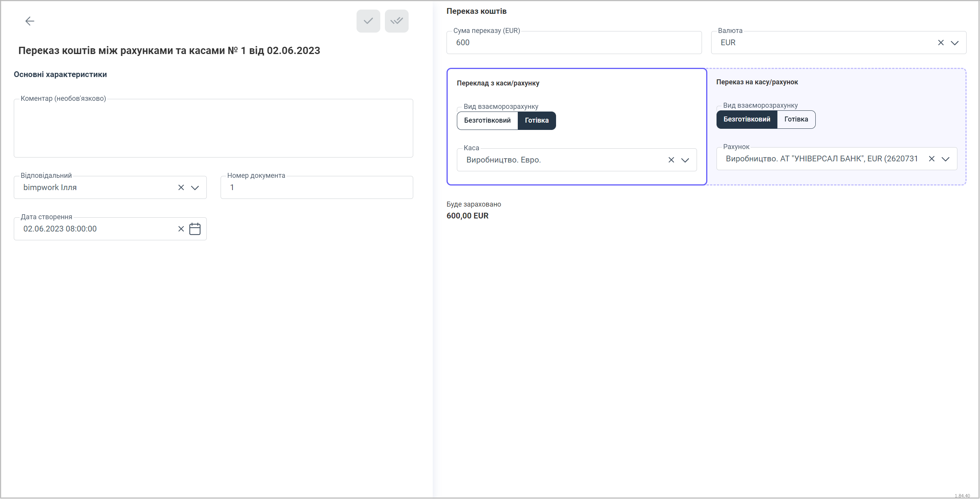980x499 pixels.
Task: Switch destination payment type to Готівка
Action: (796, 119)
